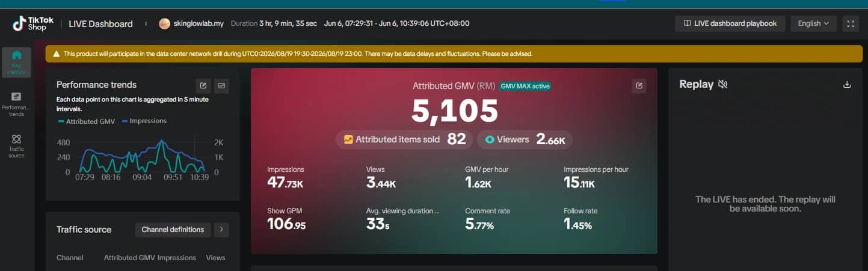
Task: Click the 5,105 Attributed GMV value
Action: click(x=455, y=111)
